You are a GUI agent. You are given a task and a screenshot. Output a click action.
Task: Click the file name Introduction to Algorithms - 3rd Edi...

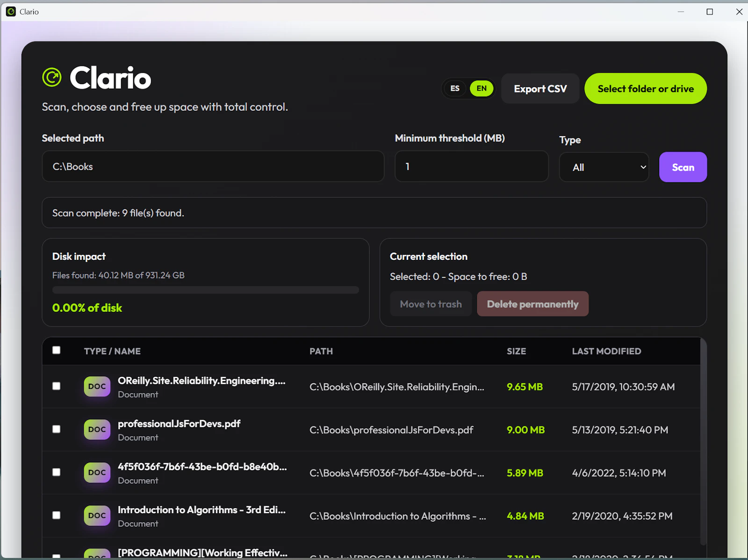click(x=201, y=510)
